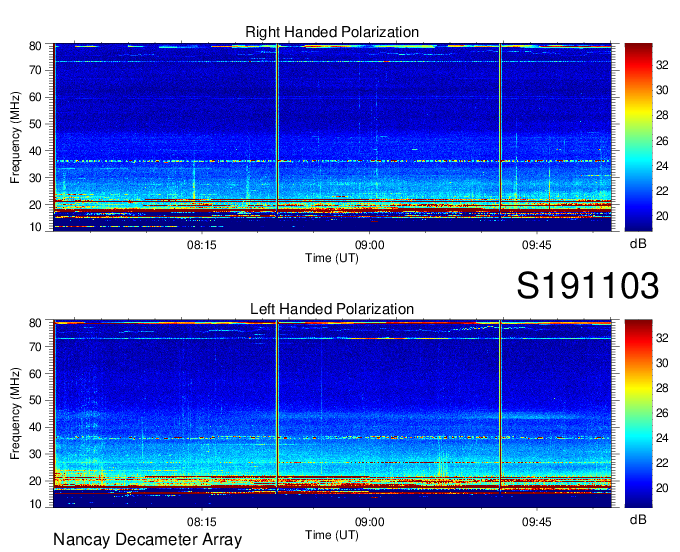Click the 70 MHz tick on Left Handed plot

(x=35, y=346)
